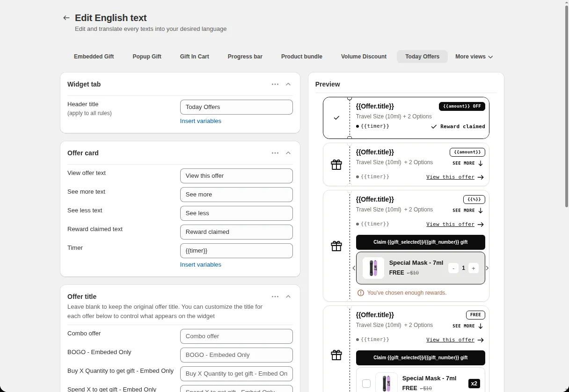Switch to the Gift In Cart tab

pos(194,57)
